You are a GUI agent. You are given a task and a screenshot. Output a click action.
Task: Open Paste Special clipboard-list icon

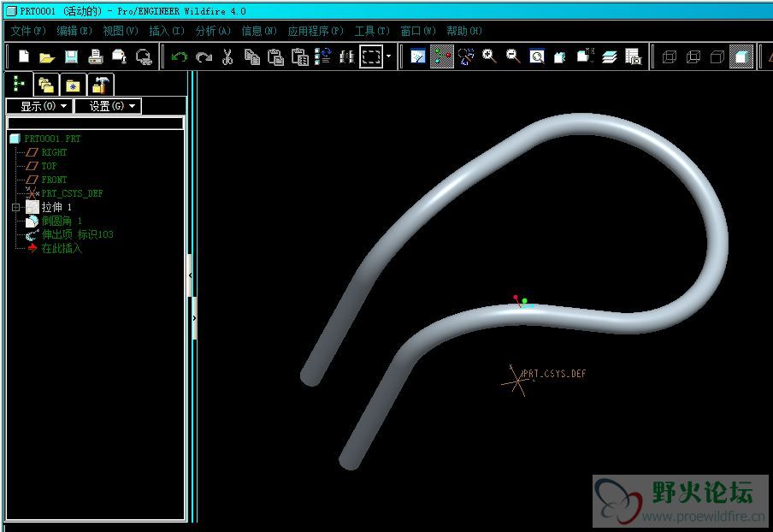click(300, 56)
